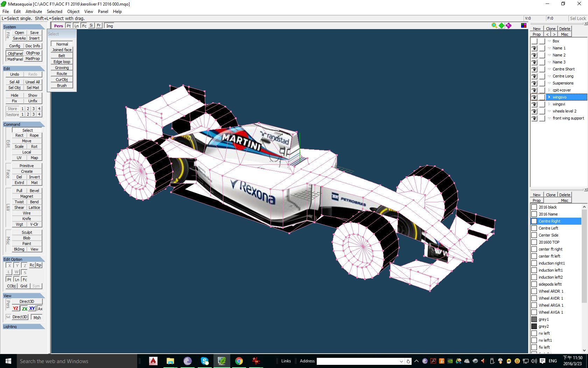This screenshot has width=588, height=368.
Task: Click the green pan view icon
Action: (x=502, y=26)
